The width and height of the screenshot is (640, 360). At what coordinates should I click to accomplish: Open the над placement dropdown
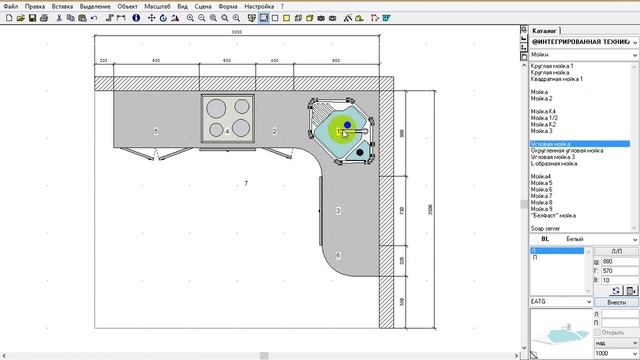coord(616,343)
